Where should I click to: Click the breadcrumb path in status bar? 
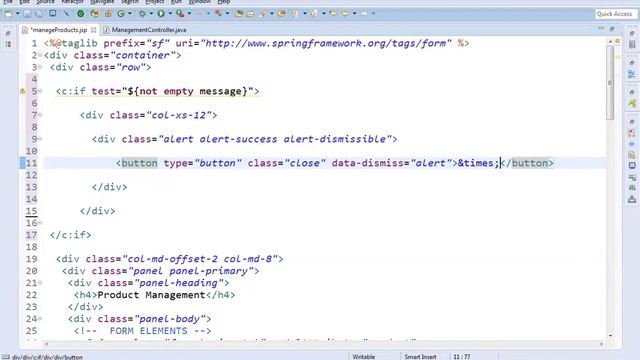[47, 357]
